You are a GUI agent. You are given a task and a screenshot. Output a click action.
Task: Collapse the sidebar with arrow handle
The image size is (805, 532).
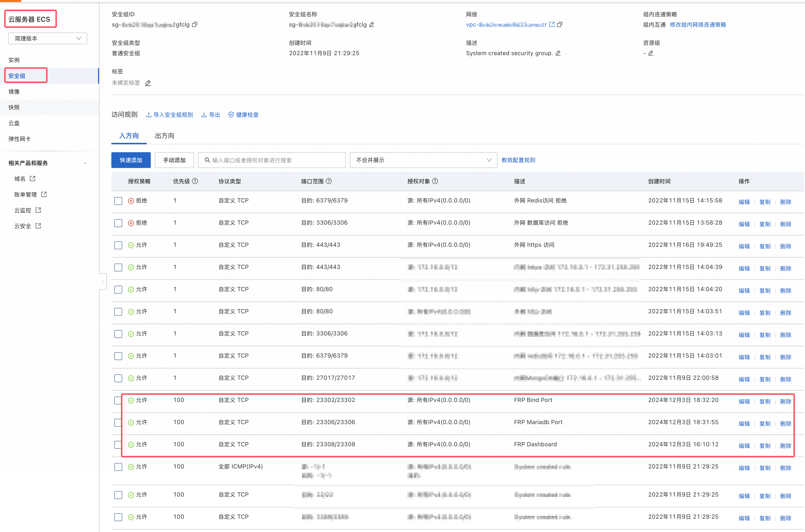point(103,281)
